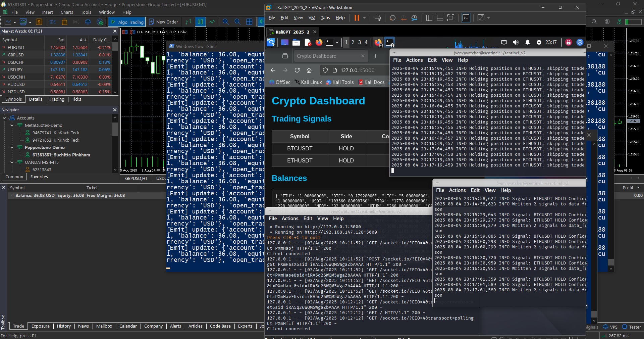644x339 pixels.
Task: Open Kali terminal launcher dropdown arrow
Action: tap(337, 42)
